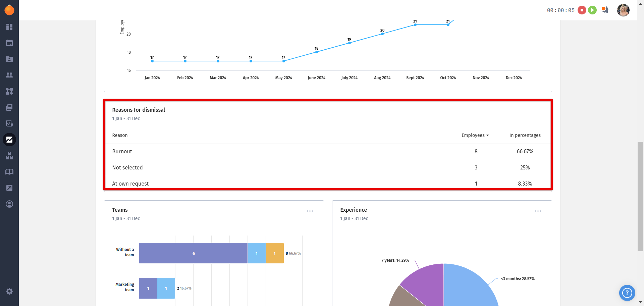Click the timer reading 00:00:05

[561, 10]
